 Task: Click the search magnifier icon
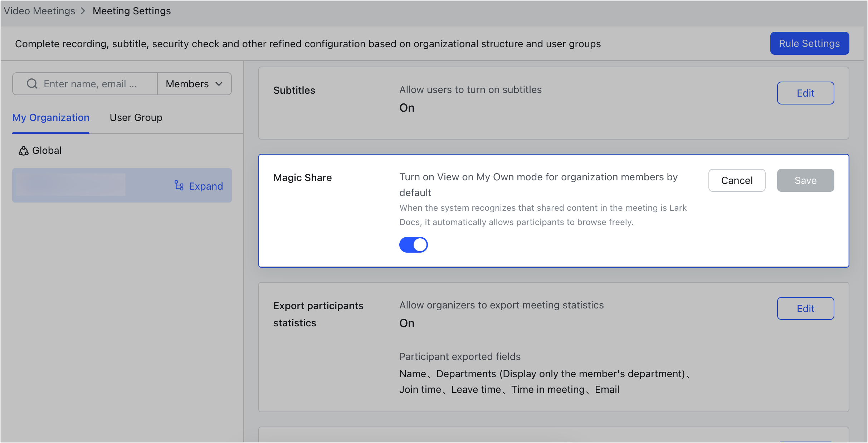32,84
